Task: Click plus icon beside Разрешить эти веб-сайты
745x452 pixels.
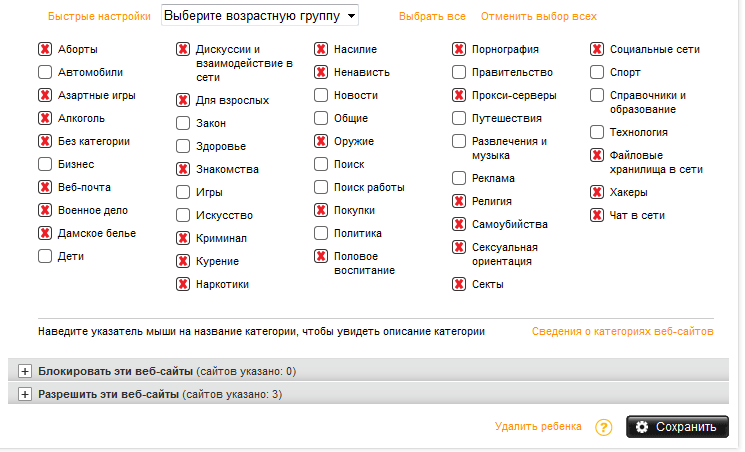Action: [x=25, y=395]
